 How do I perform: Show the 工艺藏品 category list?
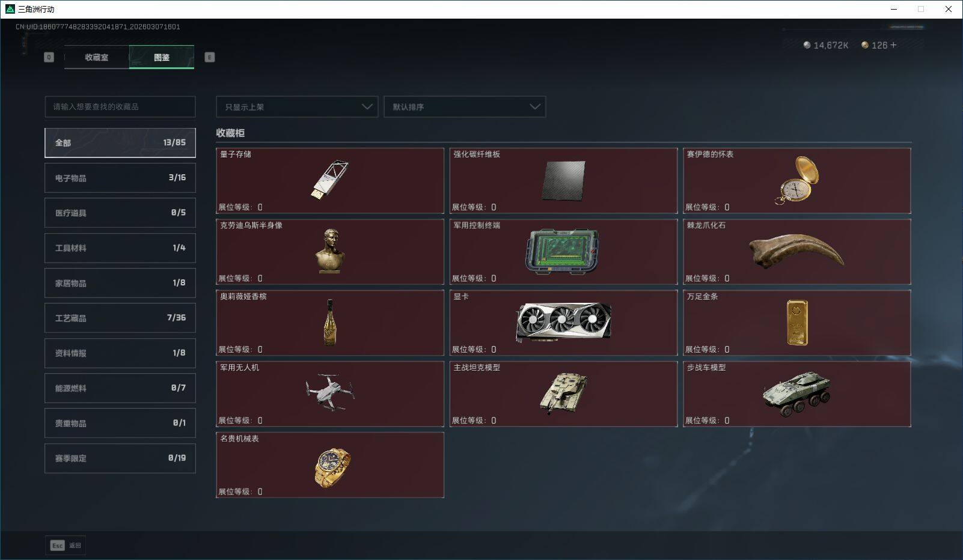[x=120, y=318]
